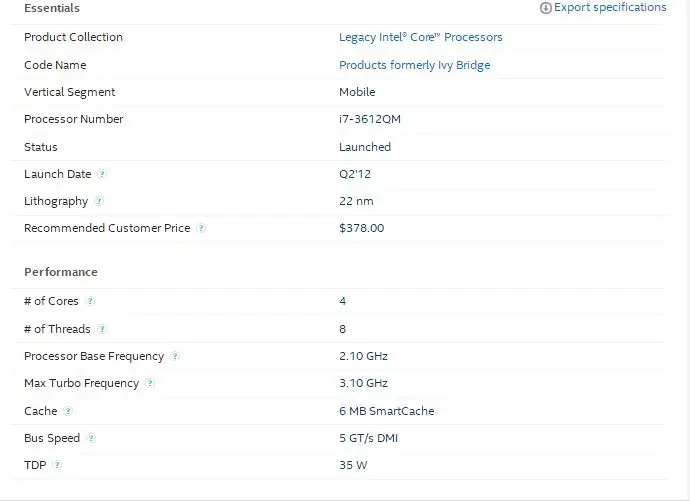Select the Processor Base Frequency label

point(94,356)
